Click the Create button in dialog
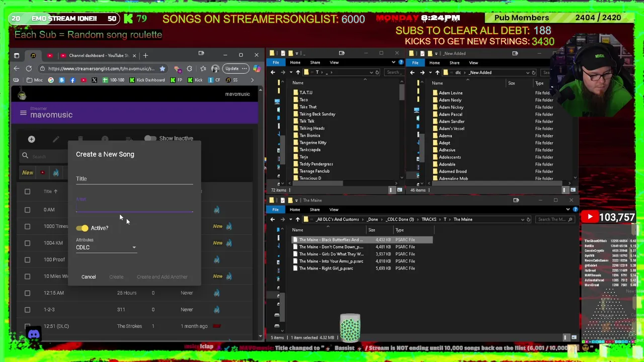644x362 pixels. [116, 277]
